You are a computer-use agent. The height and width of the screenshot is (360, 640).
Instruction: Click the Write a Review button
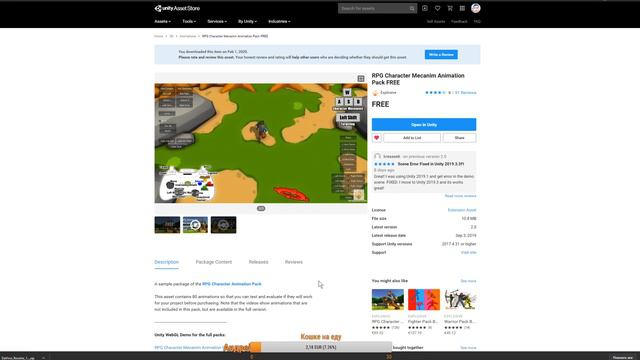(441, 55)
